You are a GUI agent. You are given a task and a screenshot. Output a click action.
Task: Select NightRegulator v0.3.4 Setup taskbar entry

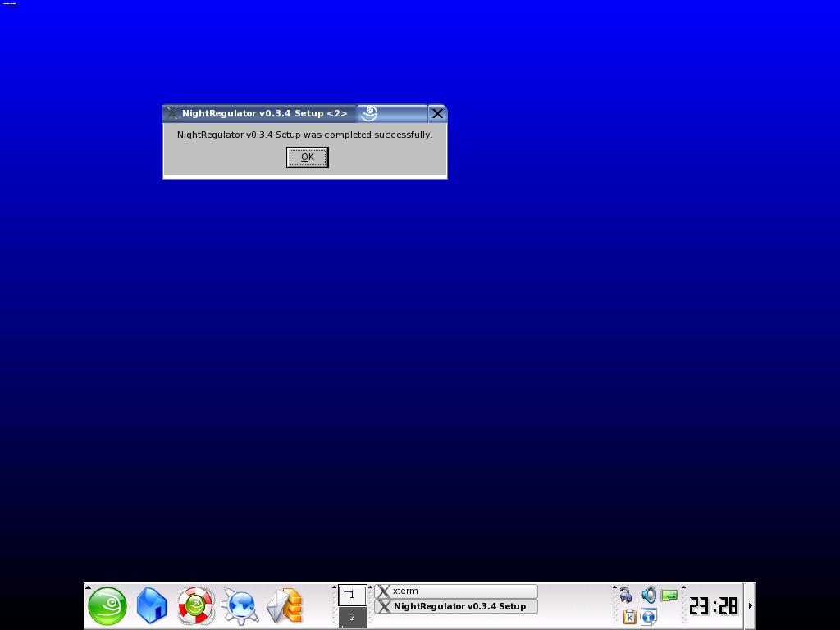coord(456,606)
